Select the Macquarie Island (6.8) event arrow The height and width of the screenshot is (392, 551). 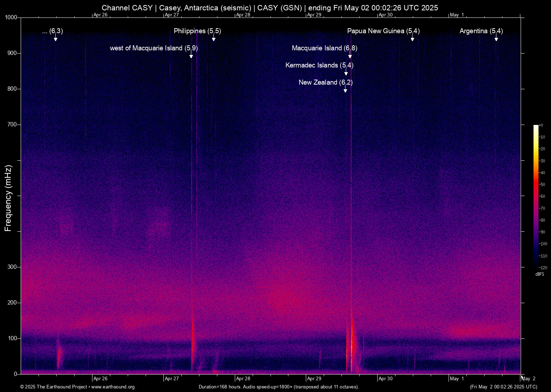350,55
